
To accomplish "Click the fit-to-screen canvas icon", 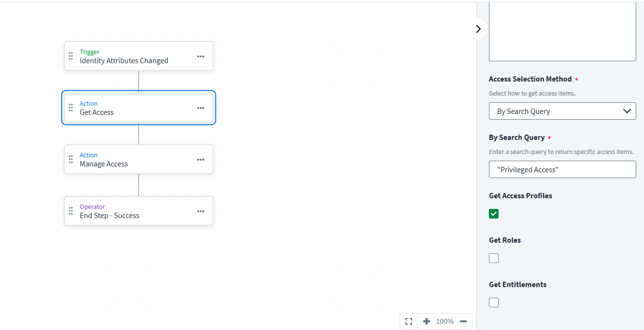I will pos(409,321).
